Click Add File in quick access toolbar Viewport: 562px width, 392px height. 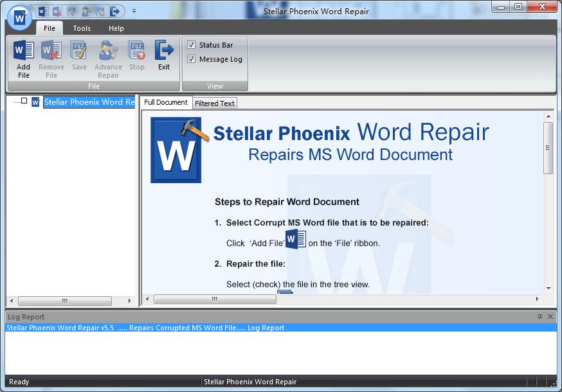pos(43,12)
